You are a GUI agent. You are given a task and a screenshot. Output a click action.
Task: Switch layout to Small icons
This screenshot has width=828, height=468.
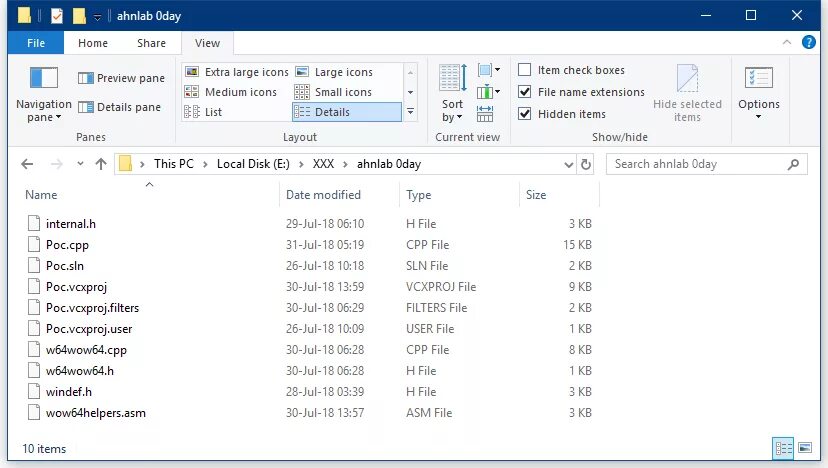(x=333, y=92)
